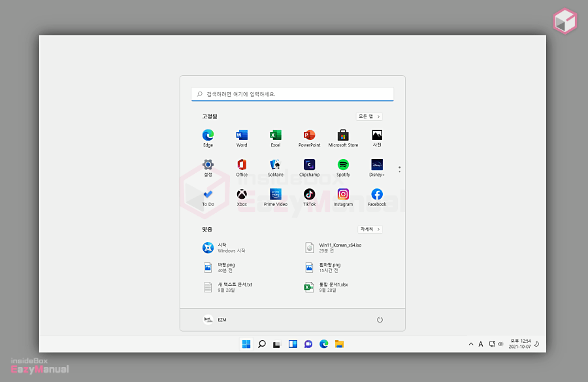Open Task View on the taskbar
The width and height of the screenshot is (588, 382).
pyautogui.click(x=277, y=344)
